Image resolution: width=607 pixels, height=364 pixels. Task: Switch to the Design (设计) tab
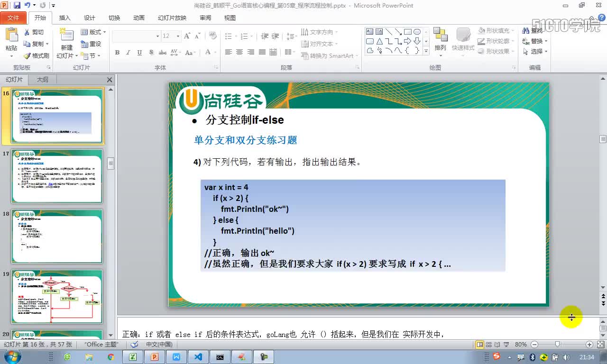pyautogui.click(x=90, y=18)
